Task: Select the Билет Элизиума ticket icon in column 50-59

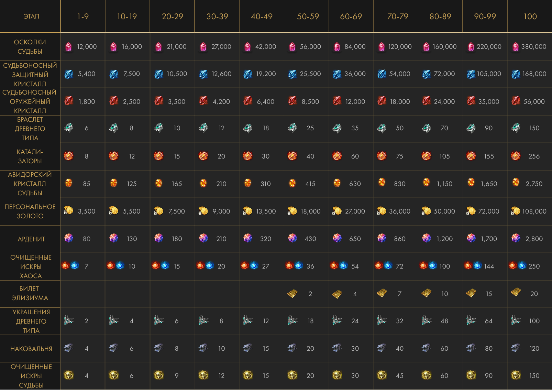Action: (x=292, y=294)
